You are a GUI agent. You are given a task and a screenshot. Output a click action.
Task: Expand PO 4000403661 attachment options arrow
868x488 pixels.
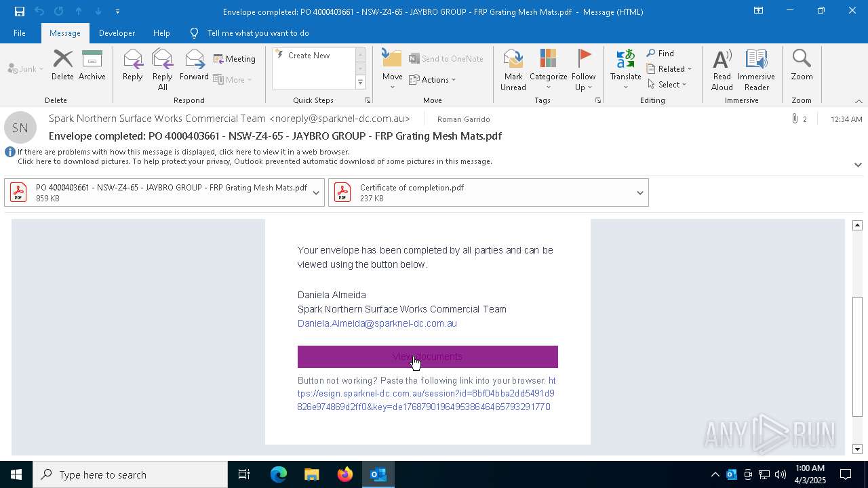pos(316,192)
